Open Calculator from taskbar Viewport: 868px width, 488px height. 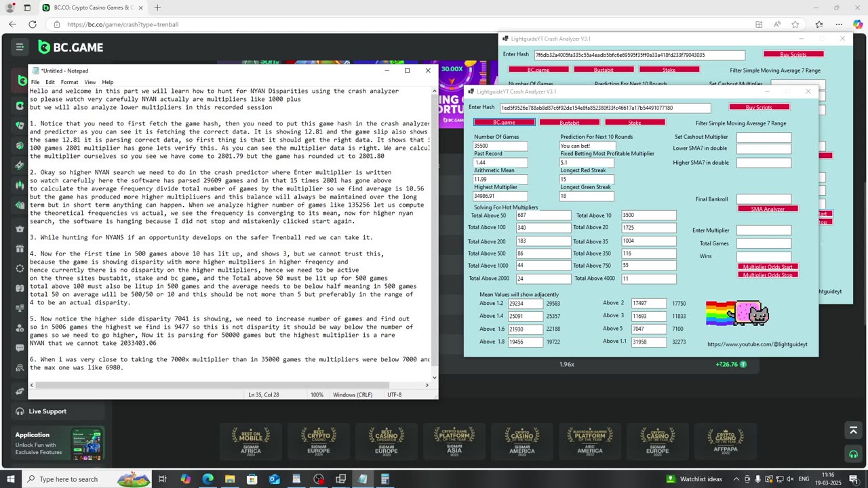click(385, 479)
